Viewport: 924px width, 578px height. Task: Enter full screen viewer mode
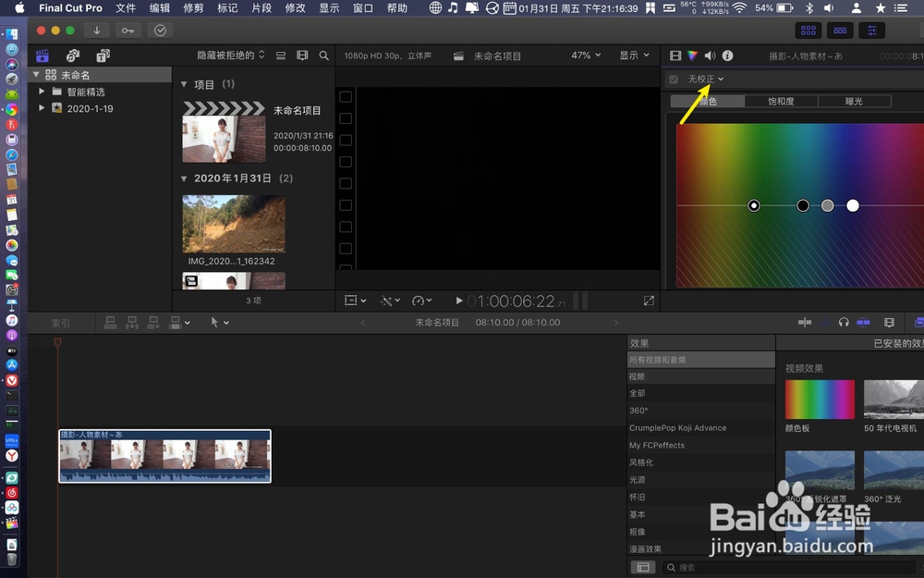649,301
